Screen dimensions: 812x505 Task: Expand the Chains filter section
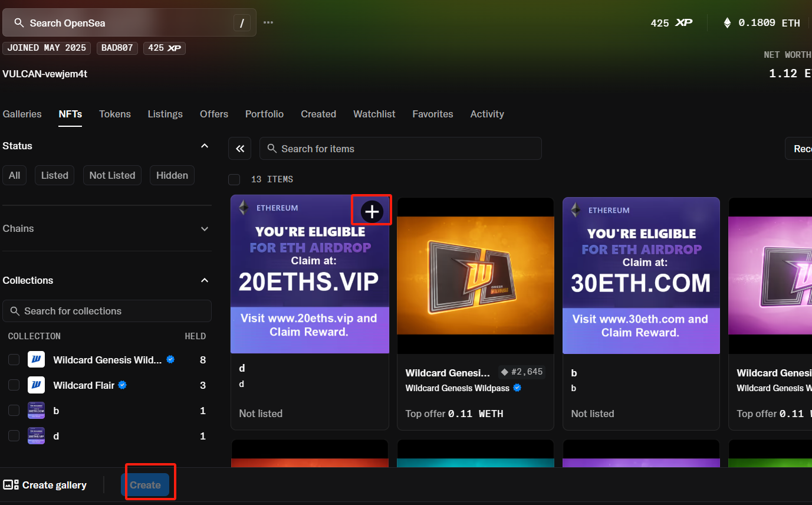[x=205, y=228]
